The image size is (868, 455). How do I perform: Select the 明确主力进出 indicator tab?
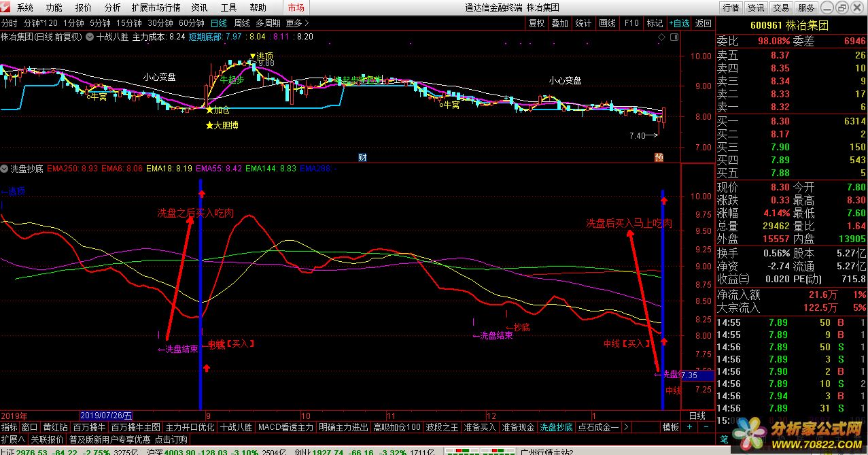[343, 427]
